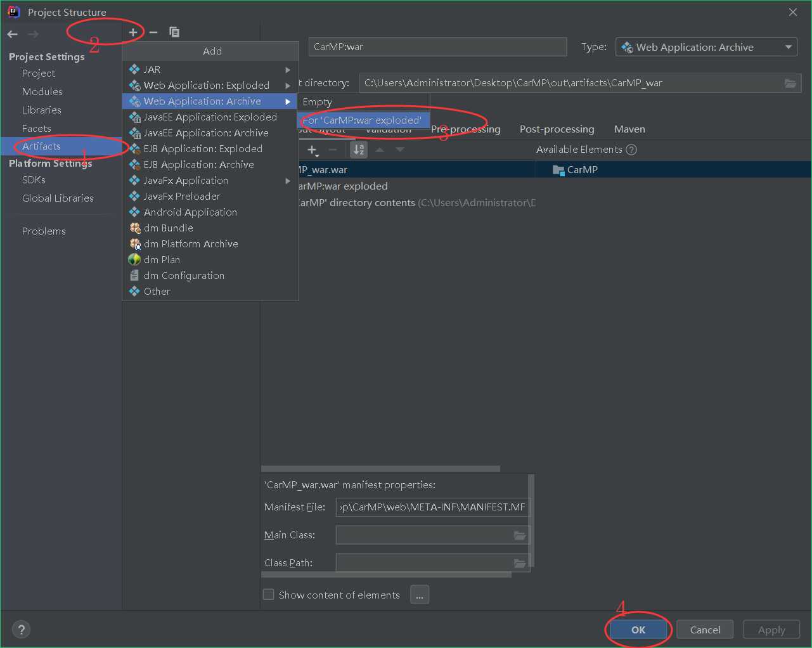Open the Problems section

[x=44, y=231]
